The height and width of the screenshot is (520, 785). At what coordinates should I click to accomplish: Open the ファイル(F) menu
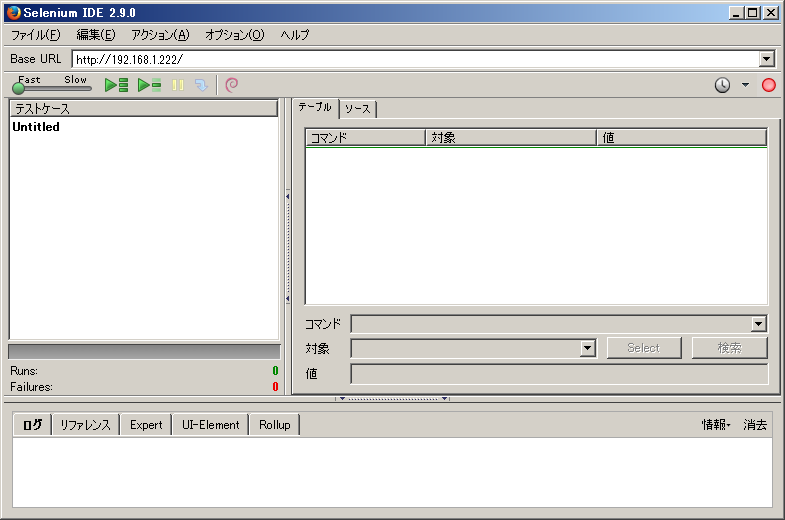tap(36, 35)
